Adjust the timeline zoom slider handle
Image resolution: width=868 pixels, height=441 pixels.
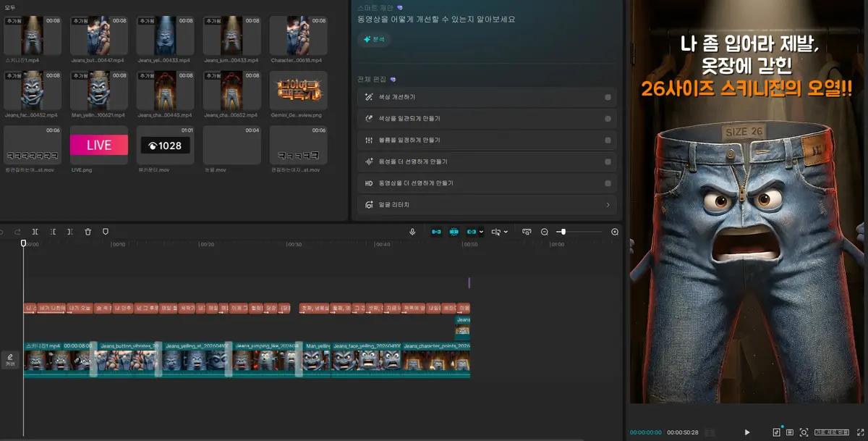(563, 232)
